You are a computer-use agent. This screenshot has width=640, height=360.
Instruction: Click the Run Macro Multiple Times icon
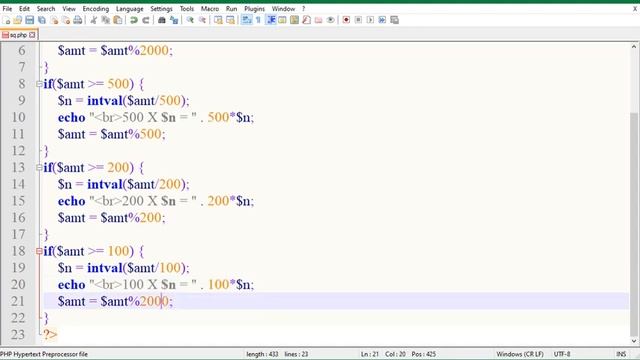(382, 20)
